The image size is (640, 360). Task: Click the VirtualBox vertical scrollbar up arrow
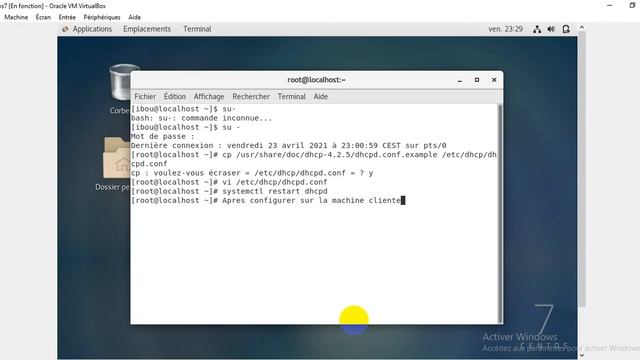coord(582,27)
